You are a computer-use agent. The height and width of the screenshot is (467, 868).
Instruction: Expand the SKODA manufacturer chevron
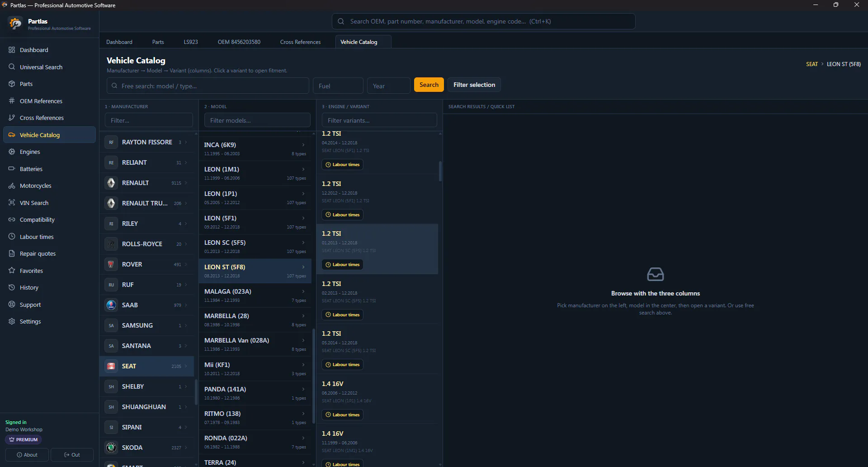click(186, 448)
